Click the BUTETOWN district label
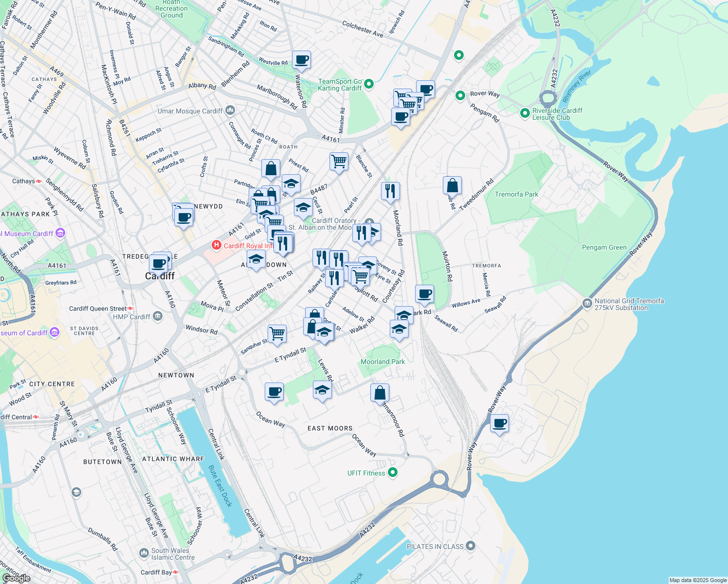The width and height of the screenshot is (728, 584). point(102,462)
